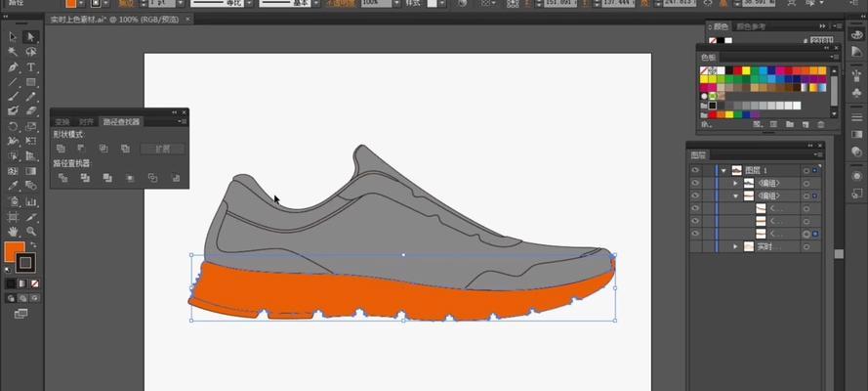Click the 扩展 button in Pathfinder

[162, 149]
